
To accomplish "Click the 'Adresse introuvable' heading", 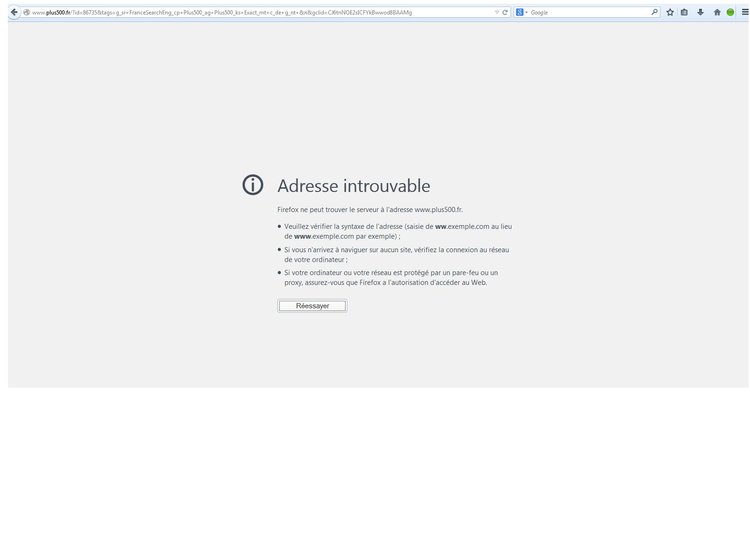I will point(353,186).
